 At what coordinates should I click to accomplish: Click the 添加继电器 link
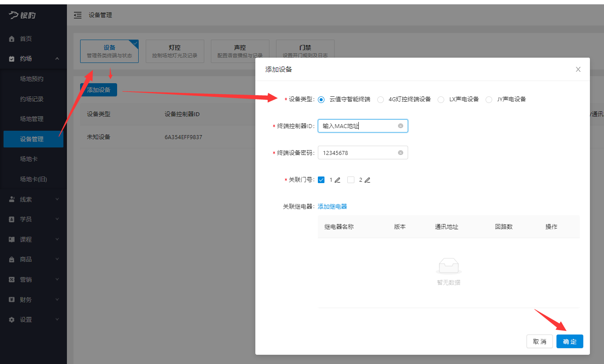[332, 206]
